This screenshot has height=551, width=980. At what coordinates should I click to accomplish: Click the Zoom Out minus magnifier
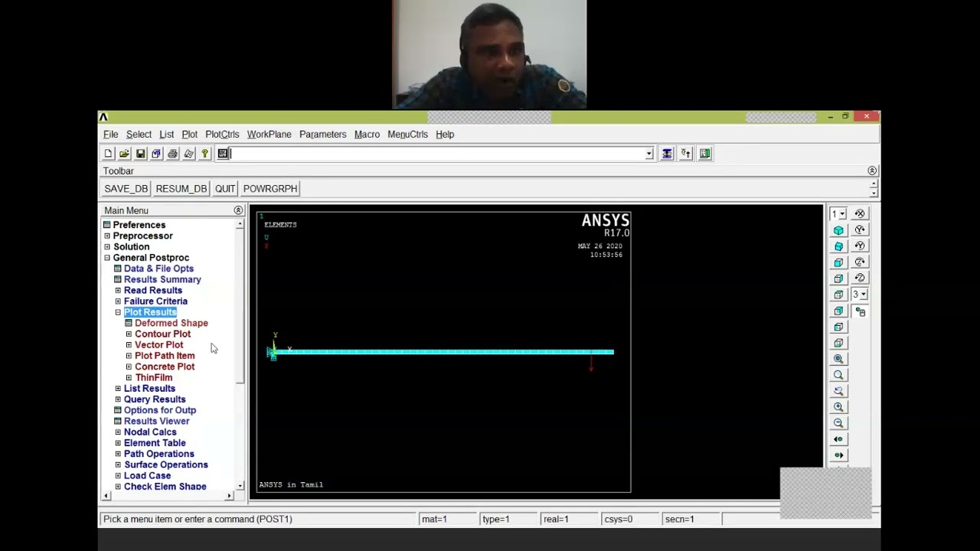coord(838,423)
